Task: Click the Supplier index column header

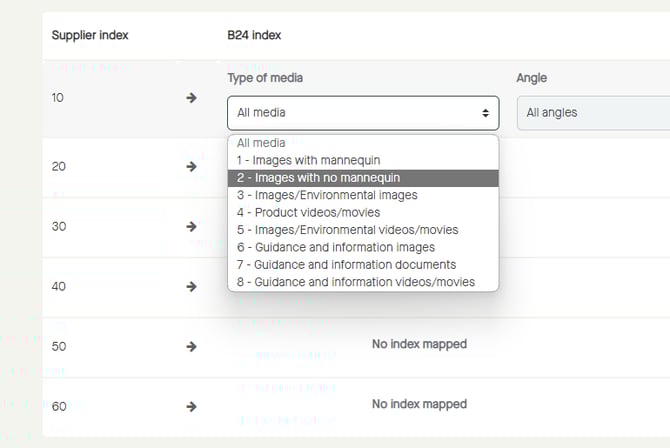Action: point(90,36)
